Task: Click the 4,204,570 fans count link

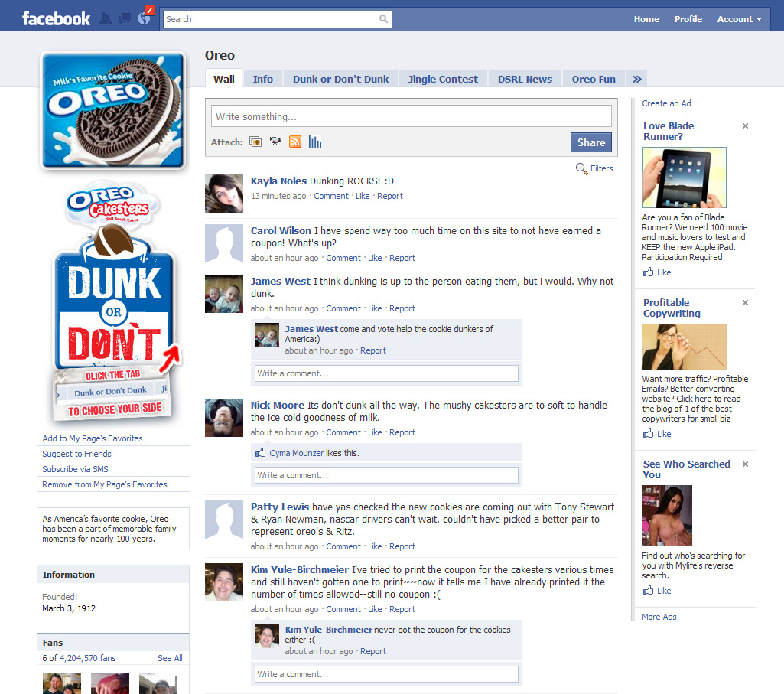Action: click(x=87, y=658)
